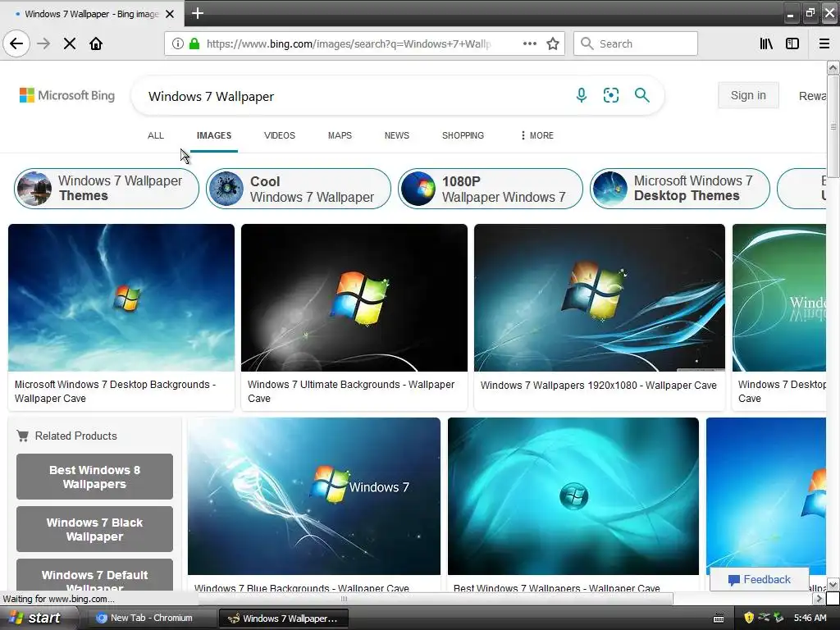Go back to the previous page
840x630 pixels.
click(x=16, y=43)
